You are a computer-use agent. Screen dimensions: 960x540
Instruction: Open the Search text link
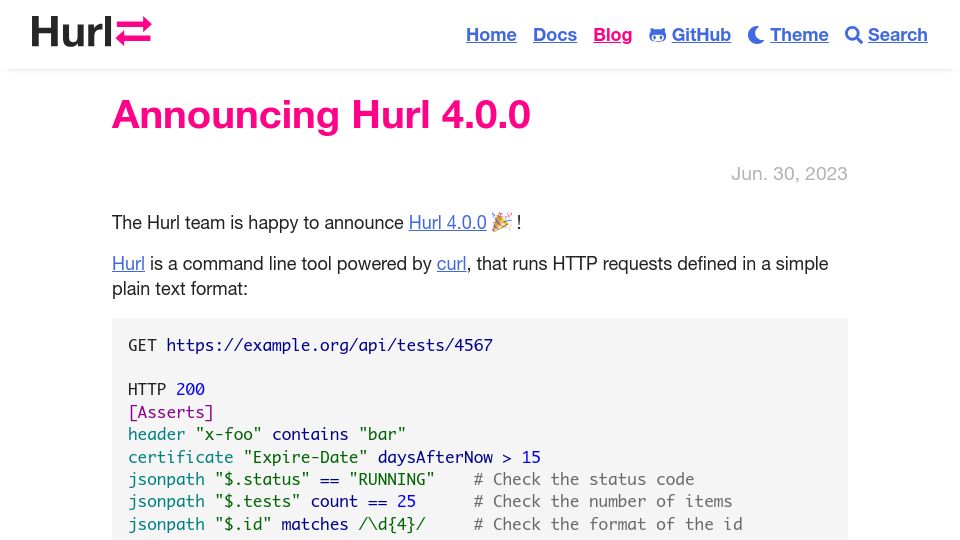pyautogui.click(x=898, y=35)
